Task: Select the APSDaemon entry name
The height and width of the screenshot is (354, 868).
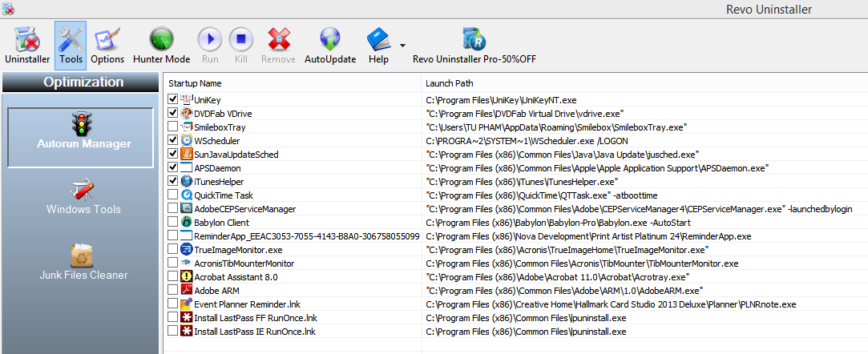Action: tap(217, 168)
